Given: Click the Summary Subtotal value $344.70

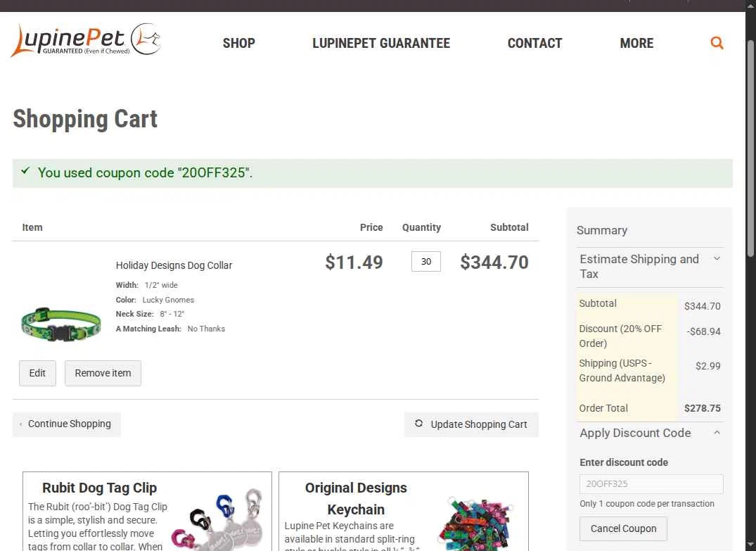Looking at the screenshot, I should (702, 306).
